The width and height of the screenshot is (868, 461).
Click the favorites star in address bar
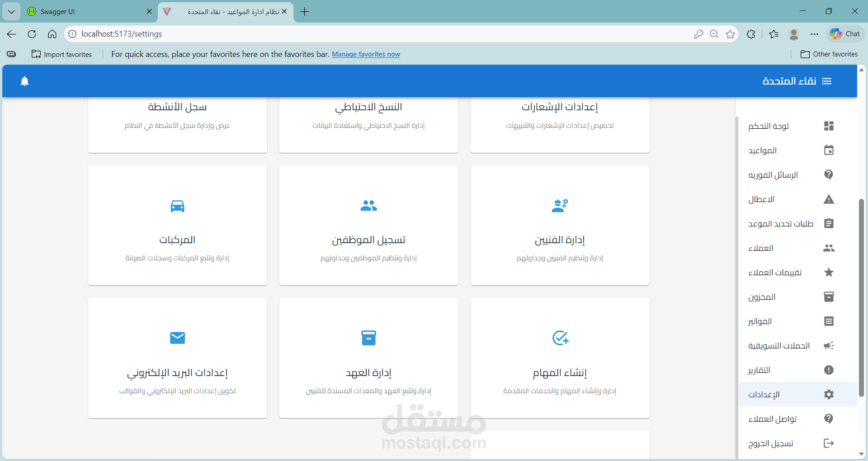click(730, 34)
